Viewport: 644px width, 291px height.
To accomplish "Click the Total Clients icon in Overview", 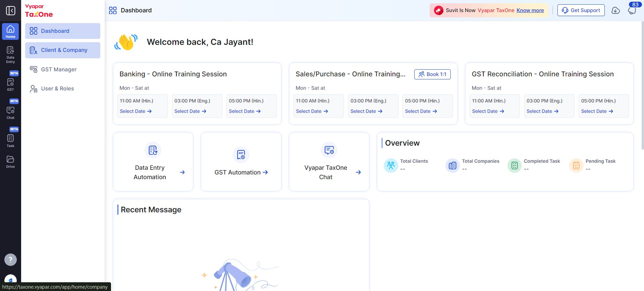I will point(391,165).
